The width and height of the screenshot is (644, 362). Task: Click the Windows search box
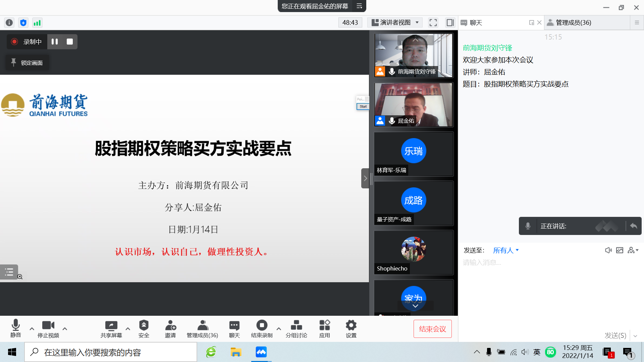tap(111, 352)
